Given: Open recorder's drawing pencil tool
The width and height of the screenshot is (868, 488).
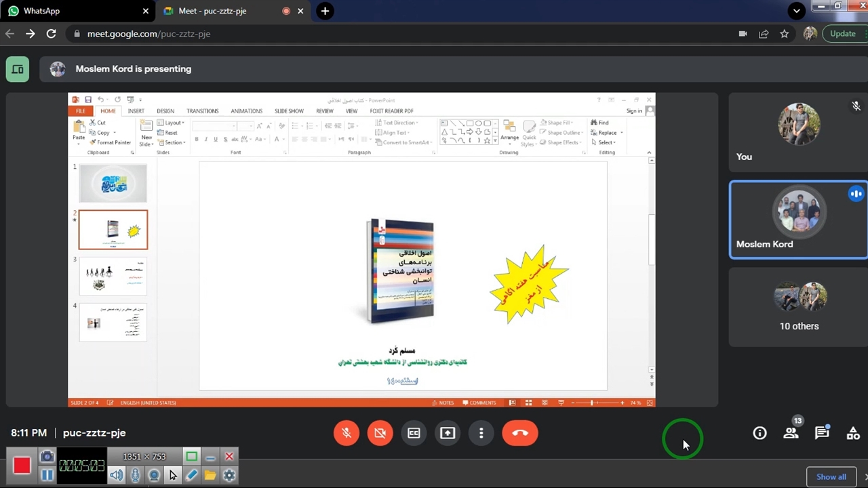Looking at the screenshot, I should tap(191, 475).
